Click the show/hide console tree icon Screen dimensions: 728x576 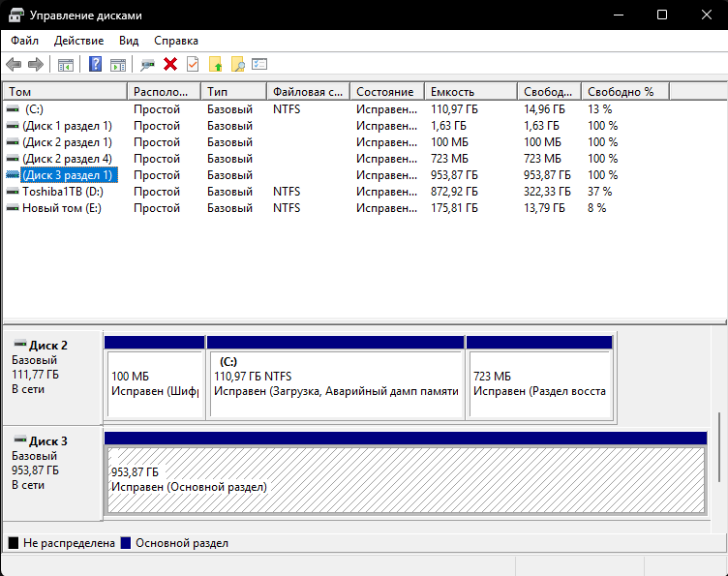tap(66, 65)
